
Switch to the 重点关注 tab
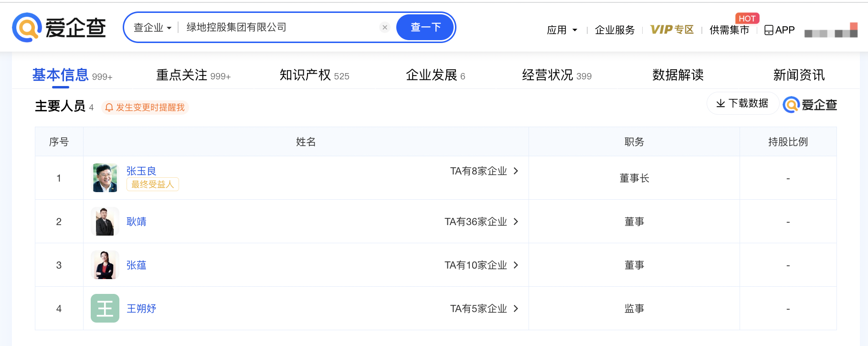193,75
